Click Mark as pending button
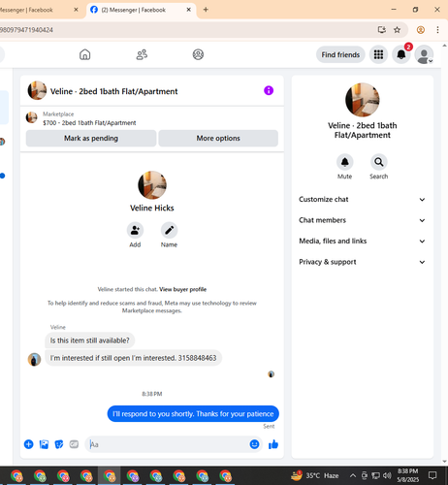Image resolution: width=448 pixels, height=485 pixels. [x=91, y=139]
